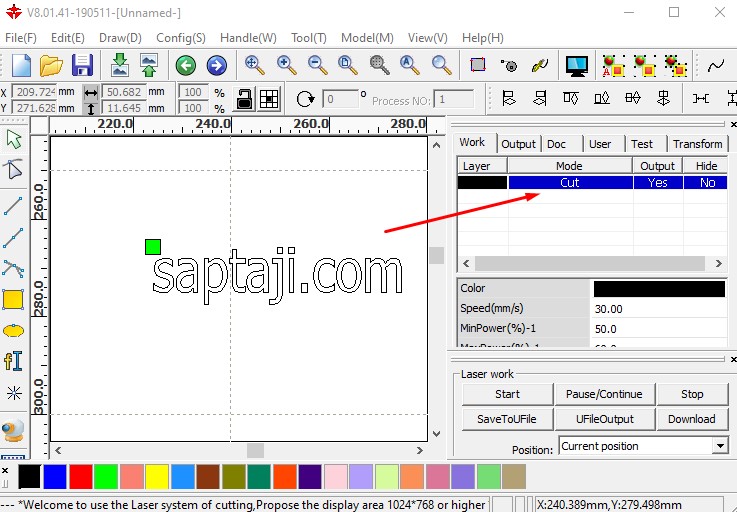Pick the red color in the palette
Viewport: 737px width, 512px height.
(x=80, y=477)
